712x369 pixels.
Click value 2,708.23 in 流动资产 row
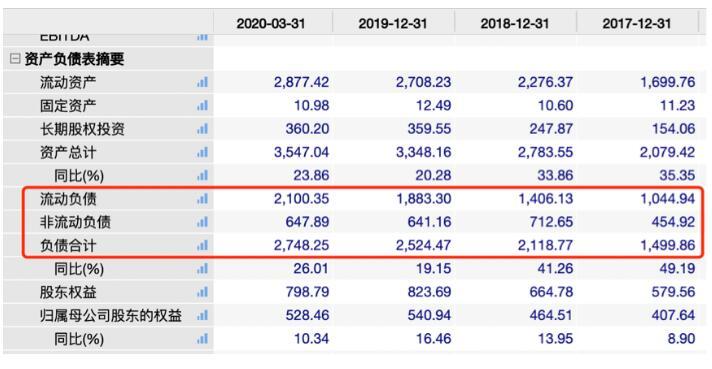click(x=423, y=82)
